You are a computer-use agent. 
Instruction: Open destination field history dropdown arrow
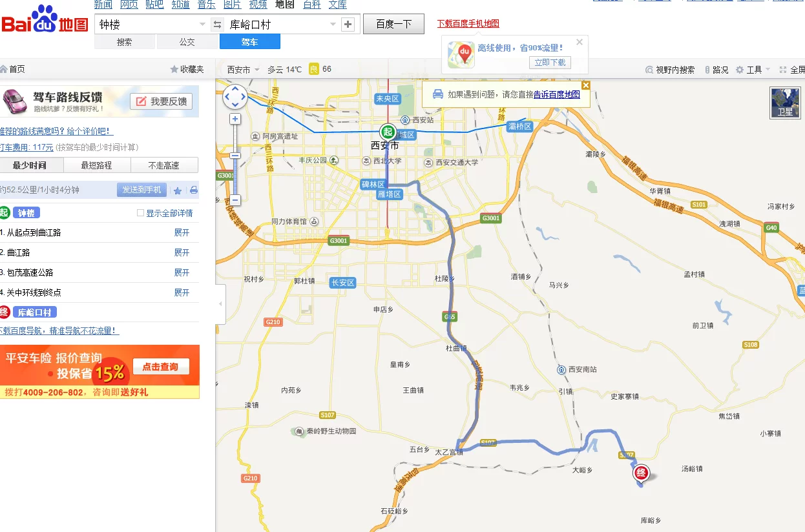[333, 25]
